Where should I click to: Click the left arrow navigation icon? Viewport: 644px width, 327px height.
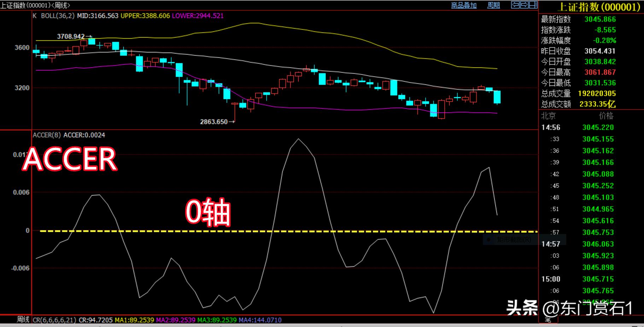(515, 5)
